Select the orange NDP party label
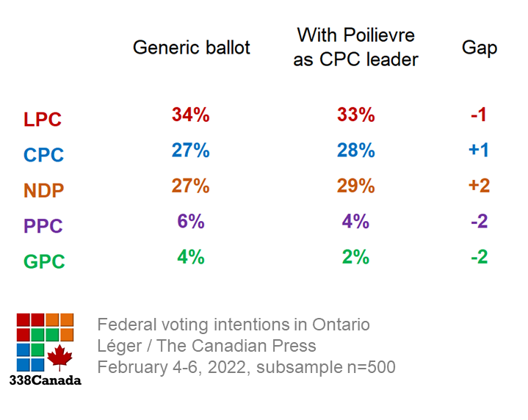Viewport: 528px width, 420px height. point(44,190)
